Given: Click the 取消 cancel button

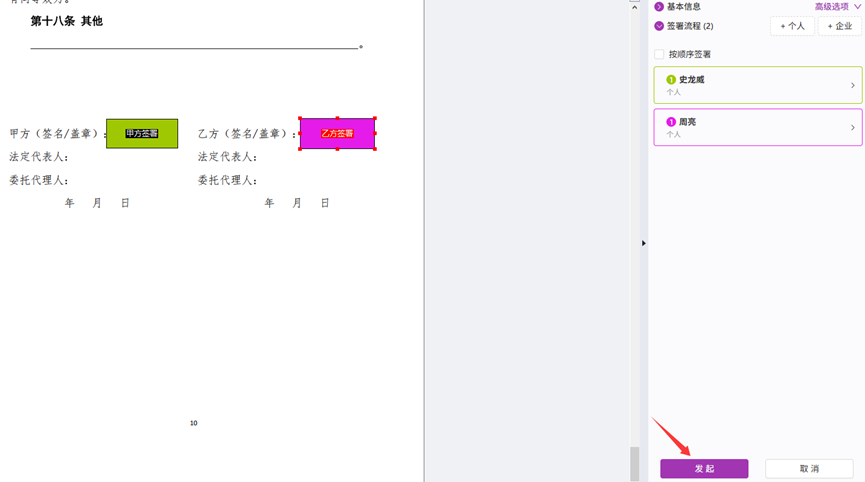Looking at the screenshot, I should coord(809,469).
